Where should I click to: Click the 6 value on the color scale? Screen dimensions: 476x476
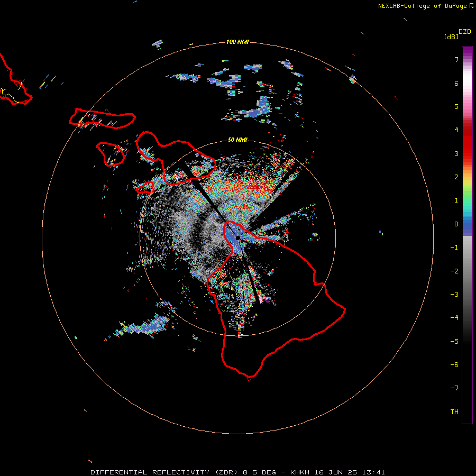[x=456, y=83]
